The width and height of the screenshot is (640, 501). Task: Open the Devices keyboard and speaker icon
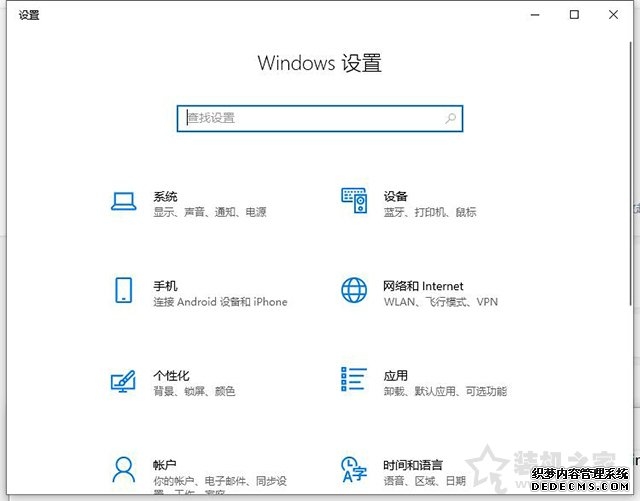354,200
